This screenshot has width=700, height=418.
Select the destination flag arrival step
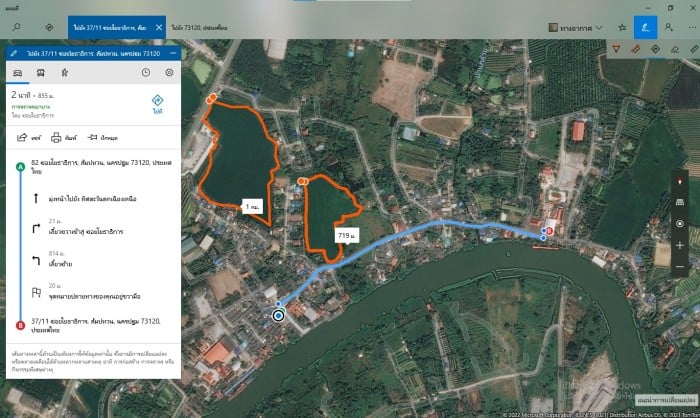(93, 292)
